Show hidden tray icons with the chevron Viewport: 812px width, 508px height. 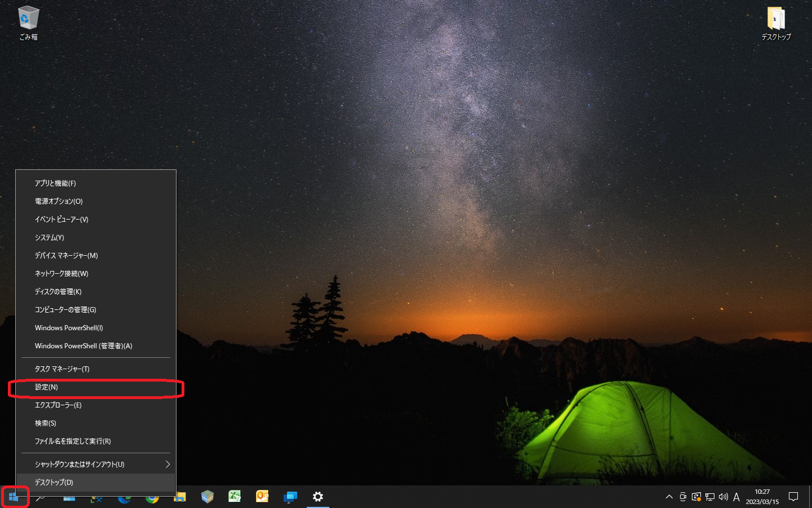click(x=669, y=497)
